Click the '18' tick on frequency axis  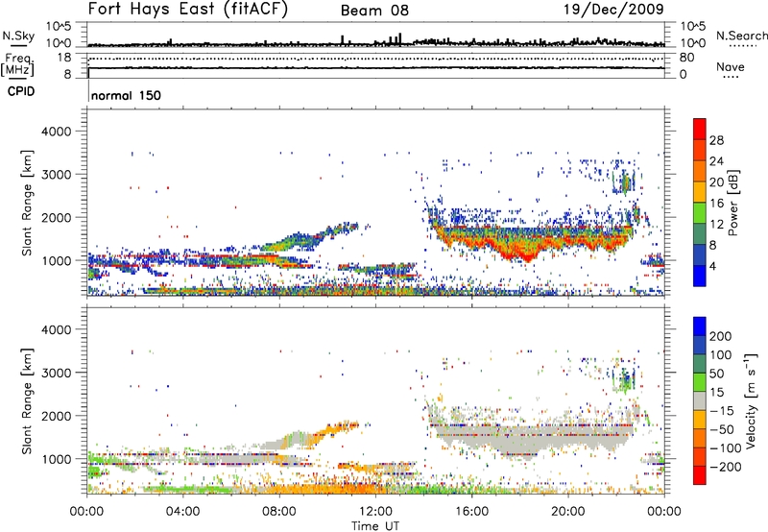click(64, 58)
